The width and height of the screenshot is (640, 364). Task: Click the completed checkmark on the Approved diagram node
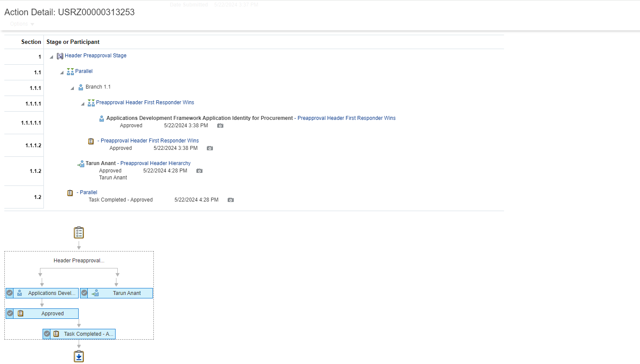click(9, 313)
